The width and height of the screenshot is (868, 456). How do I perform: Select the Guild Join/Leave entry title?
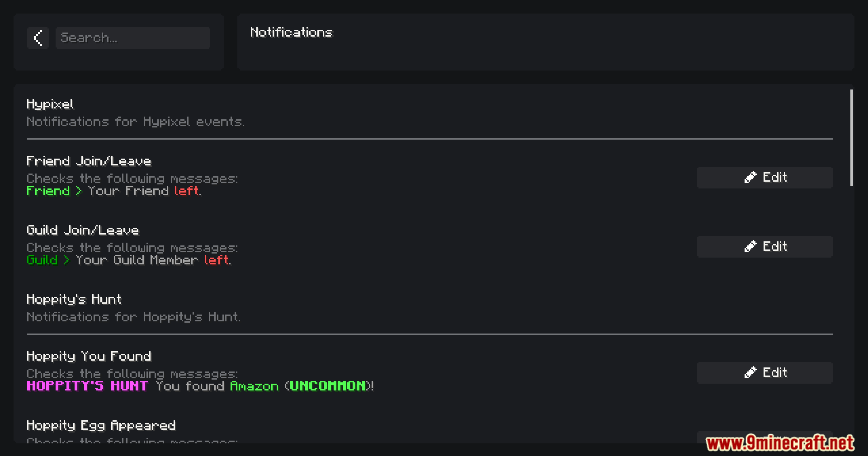pos(82,230)
